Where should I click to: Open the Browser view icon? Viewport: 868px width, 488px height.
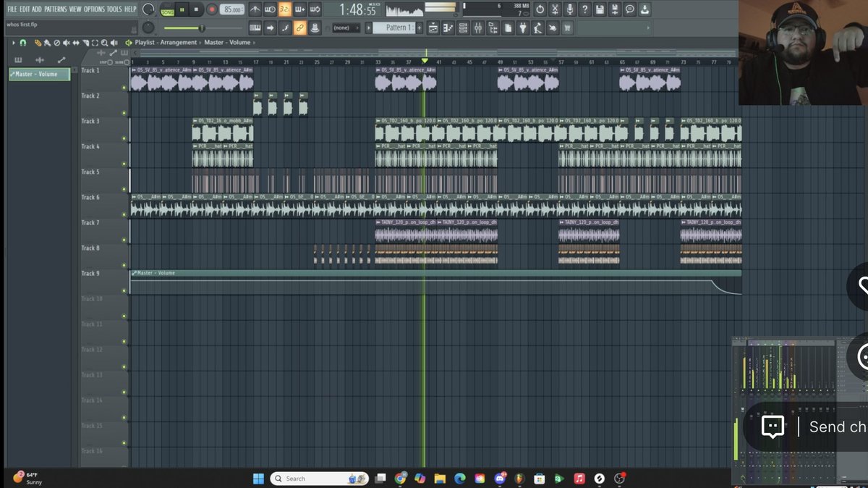tap(493, 28)
